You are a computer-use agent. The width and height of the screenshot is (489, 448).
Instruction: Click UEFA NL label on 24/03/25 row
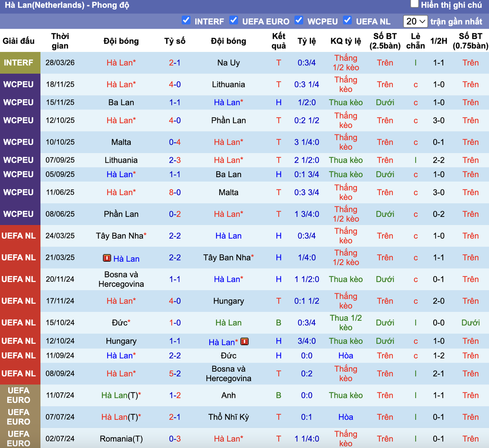18,236
